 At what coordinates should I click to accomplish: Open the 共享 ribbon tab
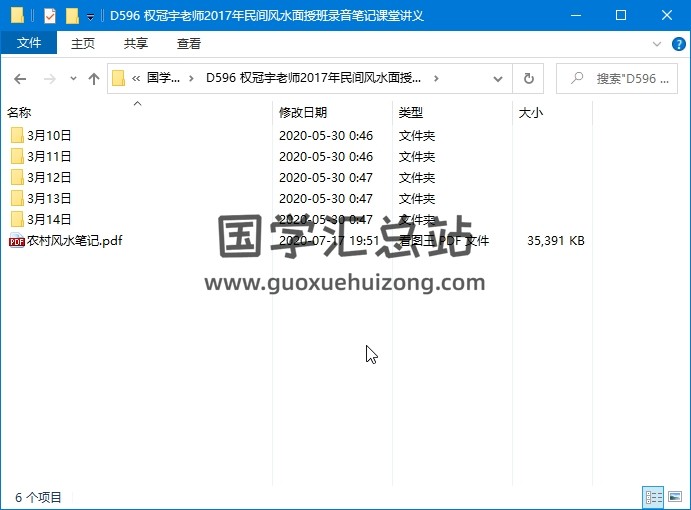tap(136, 44)
